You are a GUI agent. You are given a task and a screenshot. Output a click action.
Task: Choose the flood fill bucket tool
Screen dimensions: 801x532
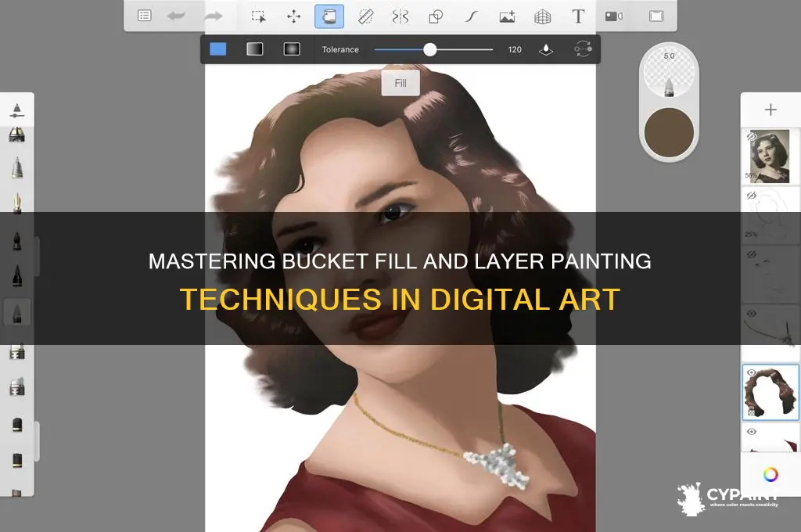329,16
